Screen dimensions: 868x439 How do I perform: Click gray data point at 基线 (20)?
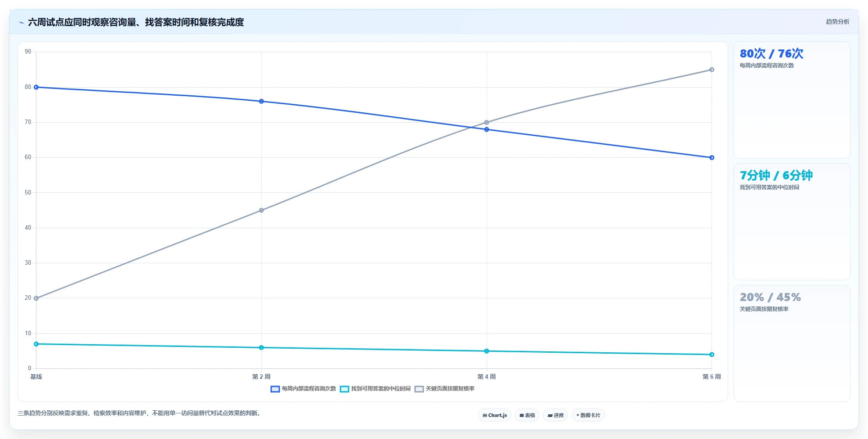[x=36, y=298]
